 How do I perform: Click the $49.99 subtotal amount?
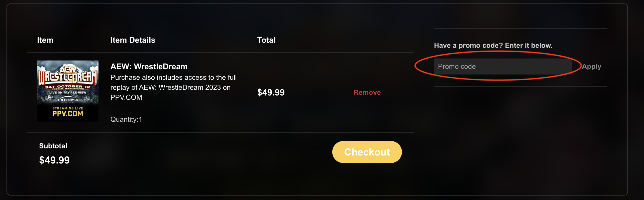54,160
